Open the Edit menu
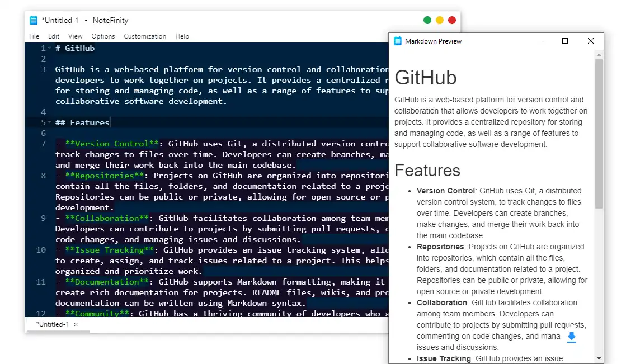The width and height of the screenshot is (626, 364). pos(54,36)
